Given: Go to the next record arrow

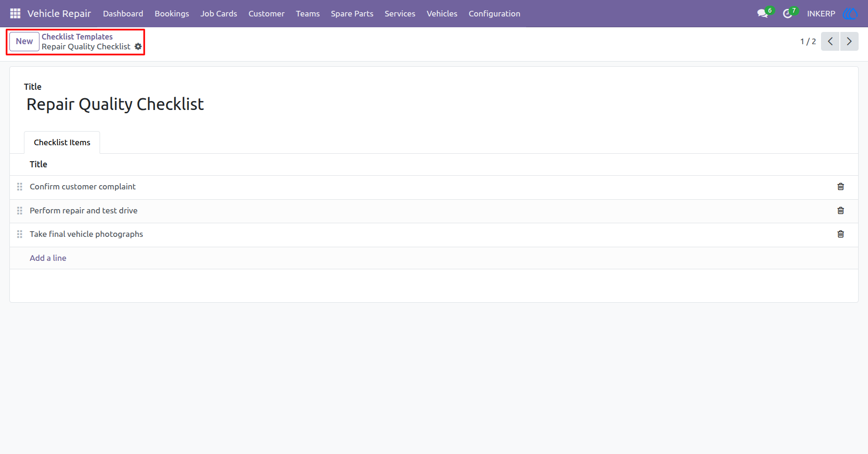Looking at the screenshot, I should 849,41.
